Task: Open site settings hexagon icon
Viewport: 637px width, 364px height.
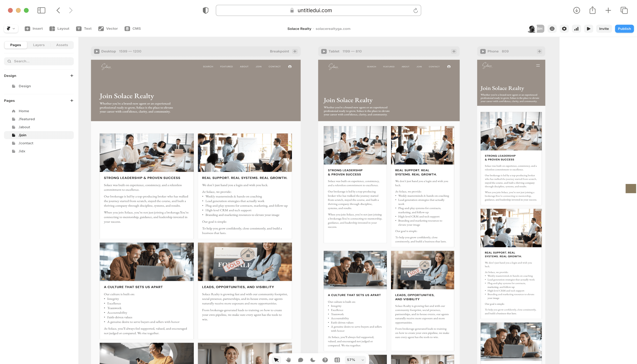Action: point(564,29)
